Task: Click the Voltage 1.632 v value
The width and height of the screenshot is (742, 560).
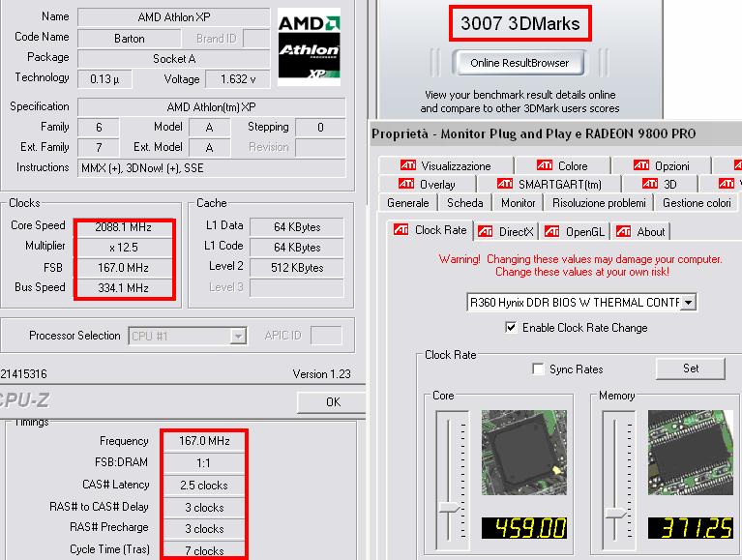Action: (x=238, y=79)
